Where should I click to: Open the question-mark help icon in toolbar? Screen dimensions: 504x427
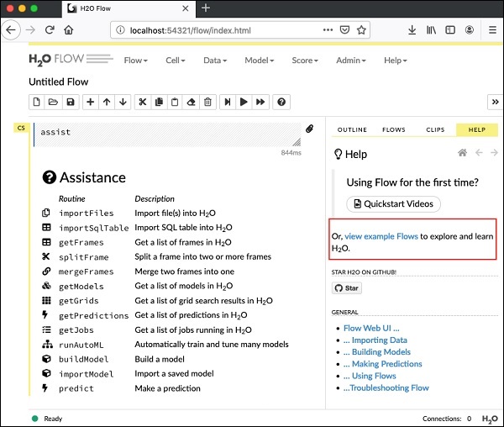point(282,102)
